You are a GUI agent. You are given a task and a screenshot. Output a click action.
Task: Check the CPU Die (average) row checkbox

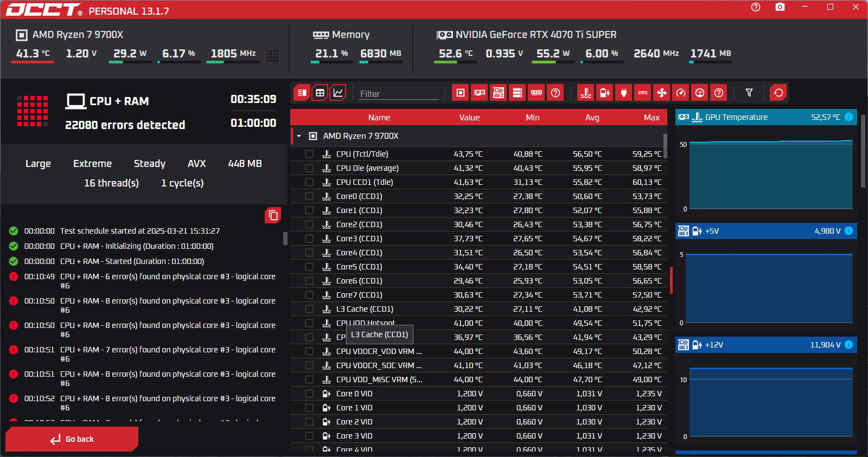309,168
